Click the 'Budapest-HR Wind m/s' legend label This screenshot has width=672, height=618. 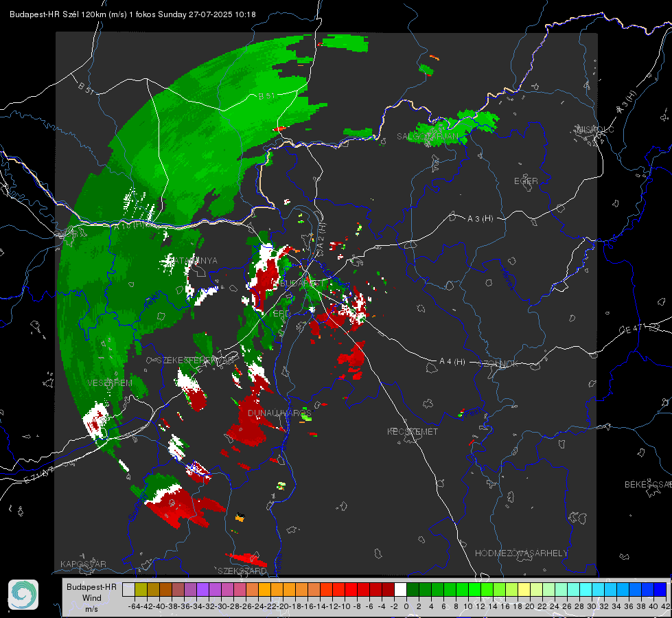91,598
